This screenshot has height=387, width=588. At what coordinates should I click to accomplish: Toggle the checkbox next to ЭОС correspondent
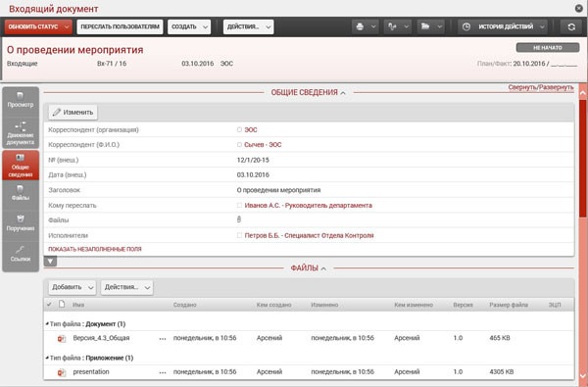click(x=239, y=129)
